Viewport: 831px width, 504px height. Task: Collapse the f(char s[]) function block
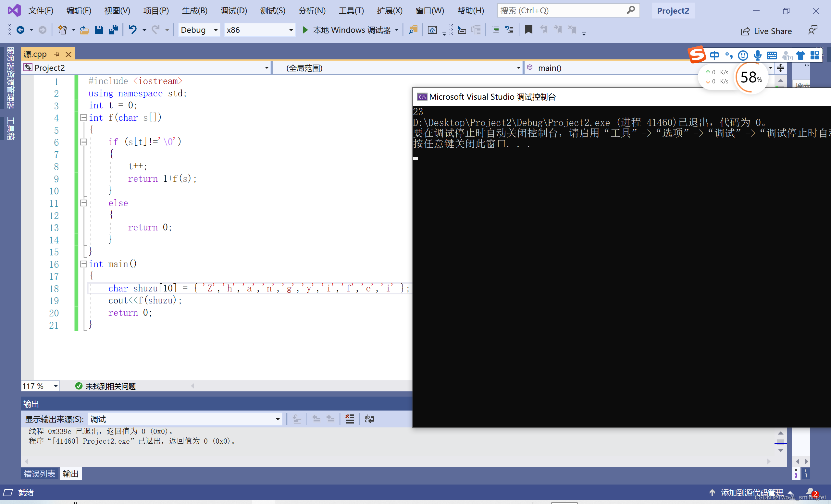click(x=83, y=118)
